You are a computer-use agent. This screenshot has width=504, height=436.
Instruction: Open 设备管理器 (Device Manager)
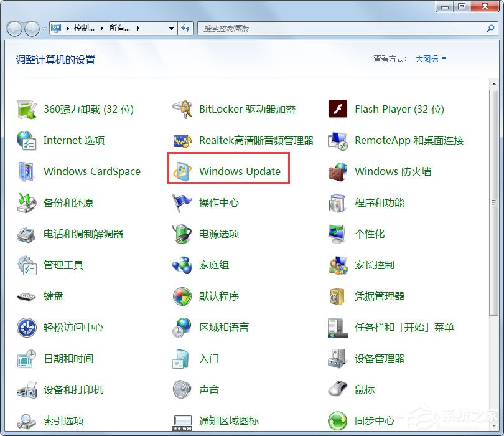click(x=381, y=358)
